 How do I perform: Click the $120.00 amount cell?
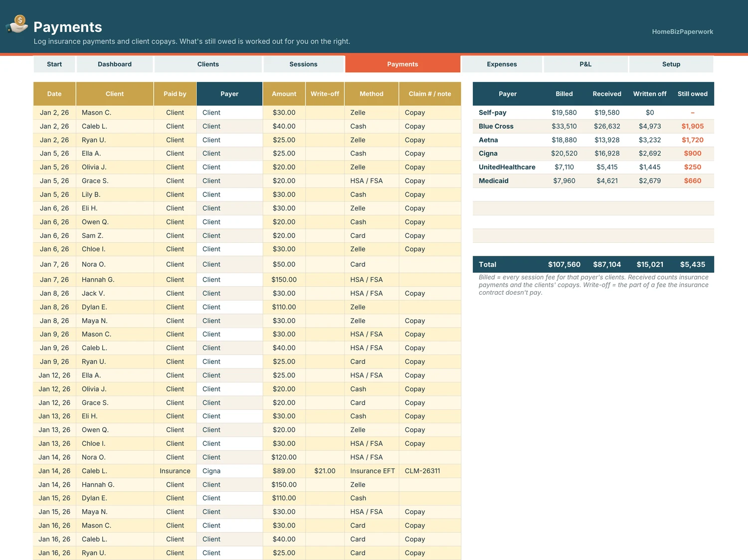pyautogui.click(x=284, y=457)
